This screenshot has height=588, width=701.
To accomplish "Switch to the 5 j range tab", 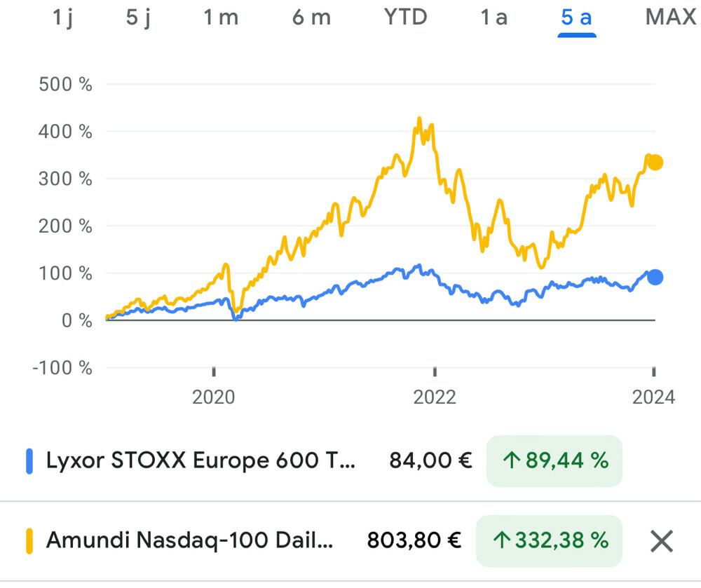I will [139, 18].
